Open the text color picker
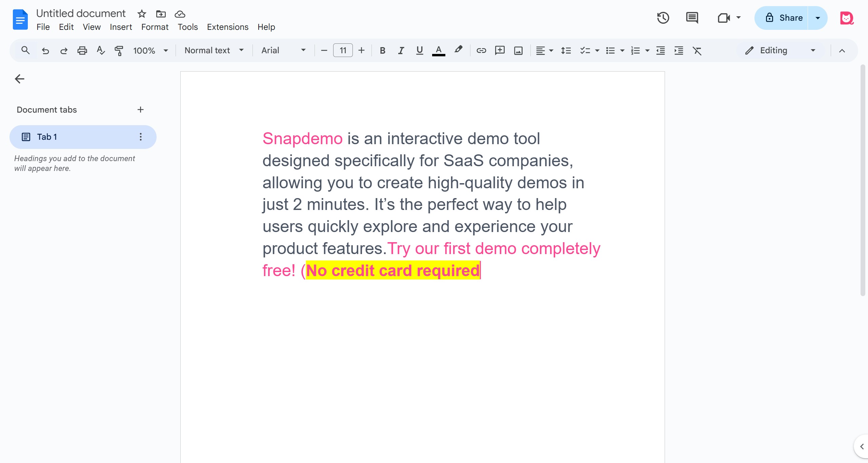The width and height of the screenshot is (868, 463). [439, 51]
